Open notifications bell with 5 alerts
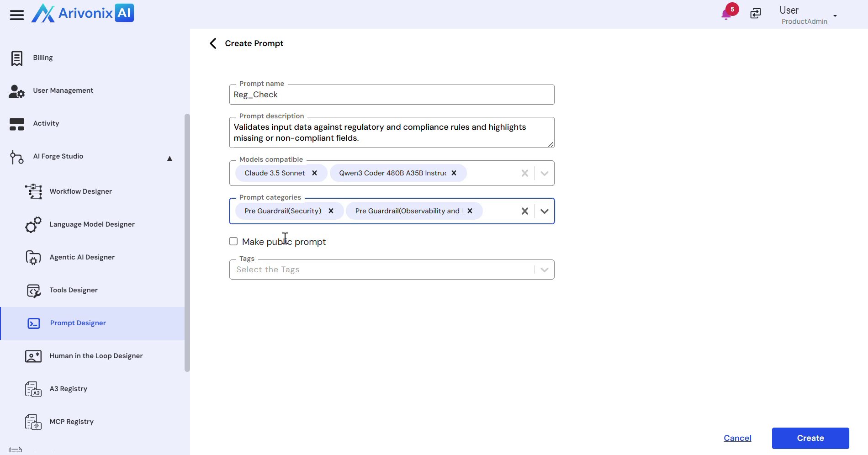The width and height of the screenshot is (868, 455). 726,14
